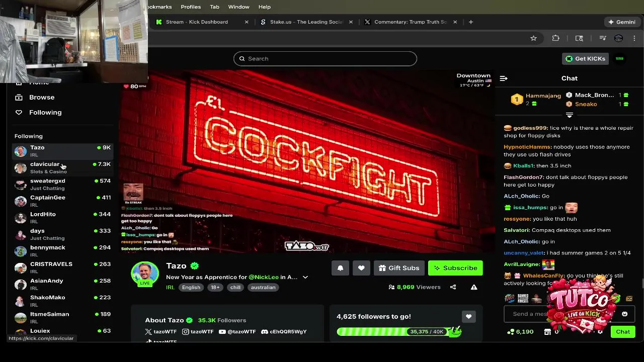The image size is (644, 362).
Task: Open Chrome three-dot menu
Action: point(634,38)
